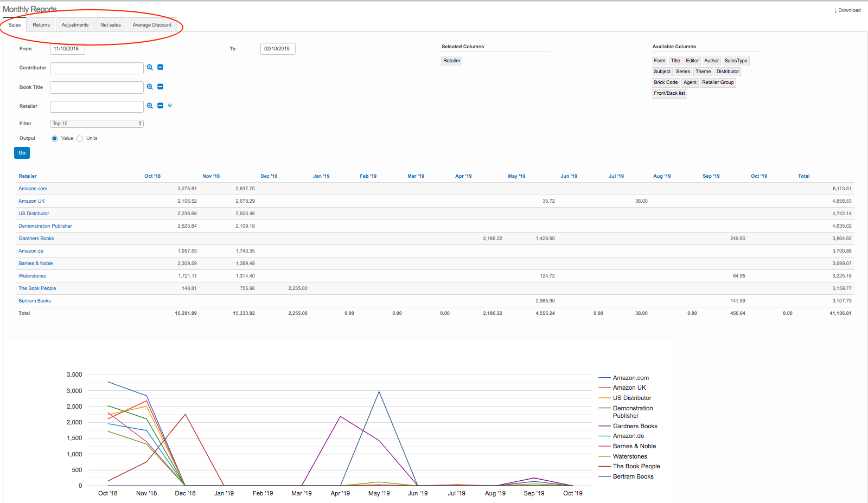Add the Form available column
This screenshot has width=868, height=503.
pyautogui.click(x=659, y=61)
